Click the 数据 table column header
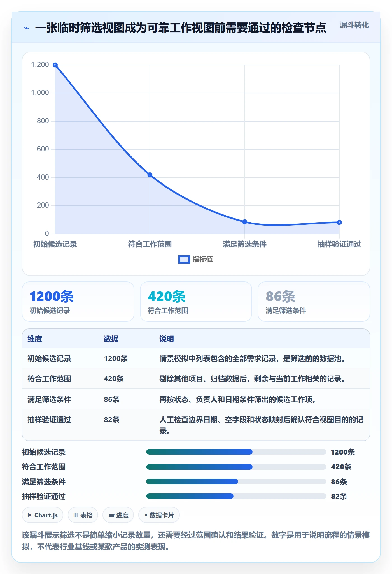Screen dimensions: 392x574 [x=111, y=339]
